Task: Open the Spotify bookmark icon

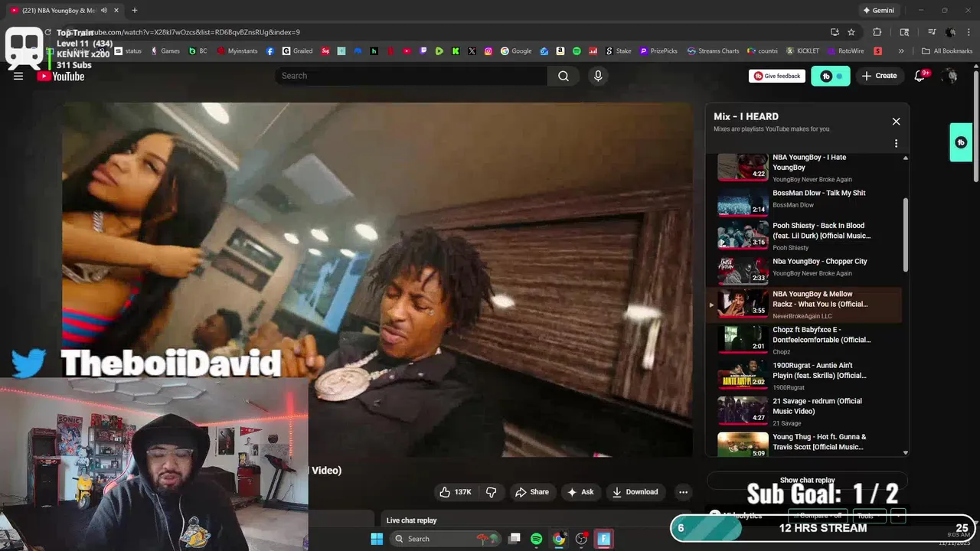Action: click(577, 51)
